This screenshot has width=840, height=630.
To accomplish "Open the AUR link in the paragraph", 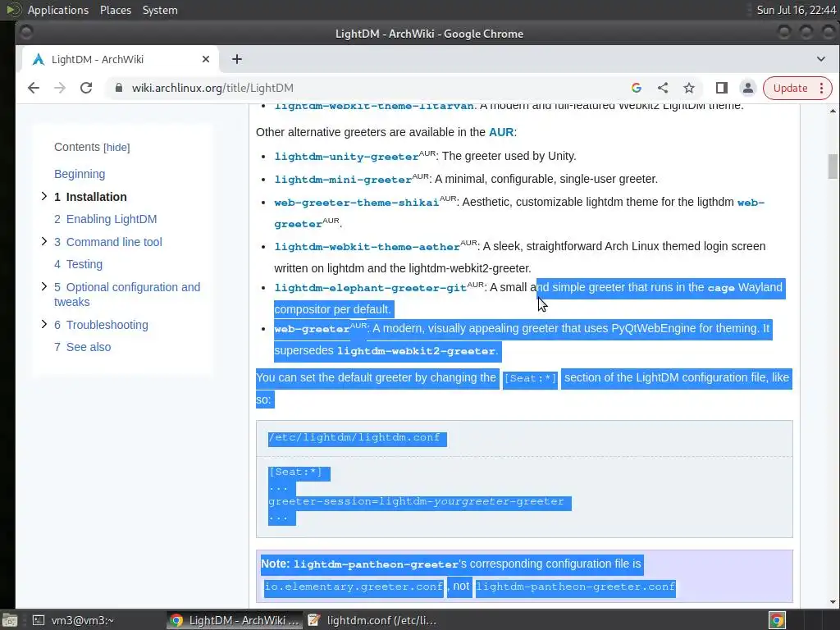I will coord(501,132).
